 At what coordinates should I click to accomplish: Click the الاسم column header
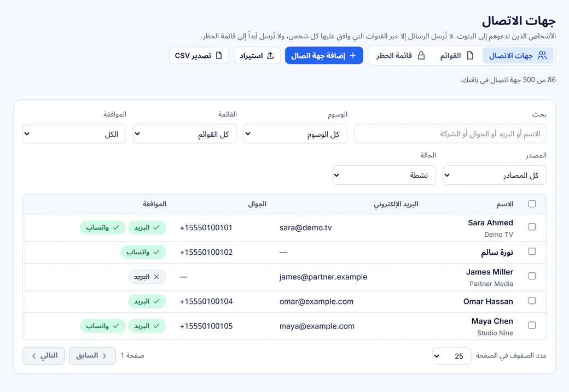(x=505, y=204)
